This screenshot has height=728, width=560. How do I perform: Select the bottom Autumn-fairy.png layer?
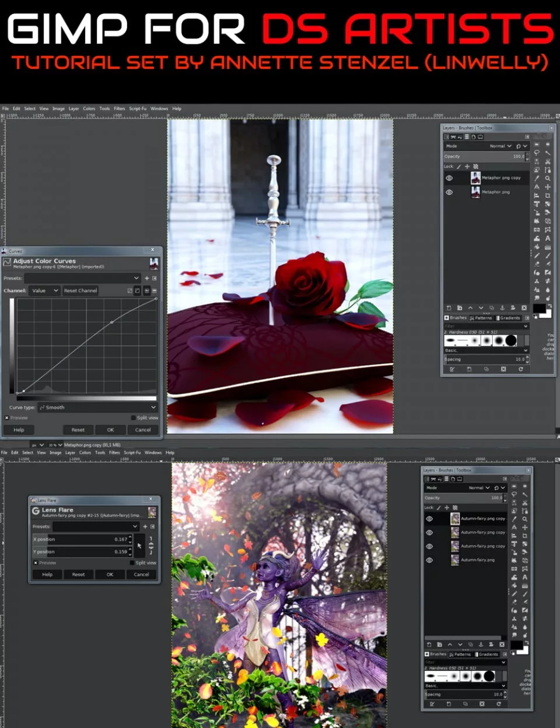pos(477,560)
